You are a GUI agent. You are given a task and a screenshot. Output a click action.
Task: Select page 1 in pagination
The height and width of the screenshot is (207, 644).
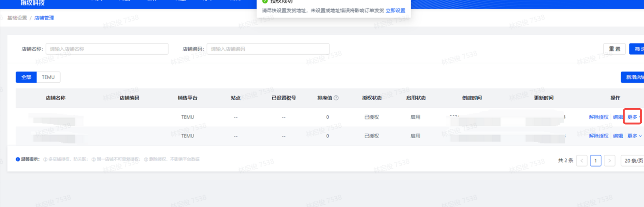tap(595, 161)
